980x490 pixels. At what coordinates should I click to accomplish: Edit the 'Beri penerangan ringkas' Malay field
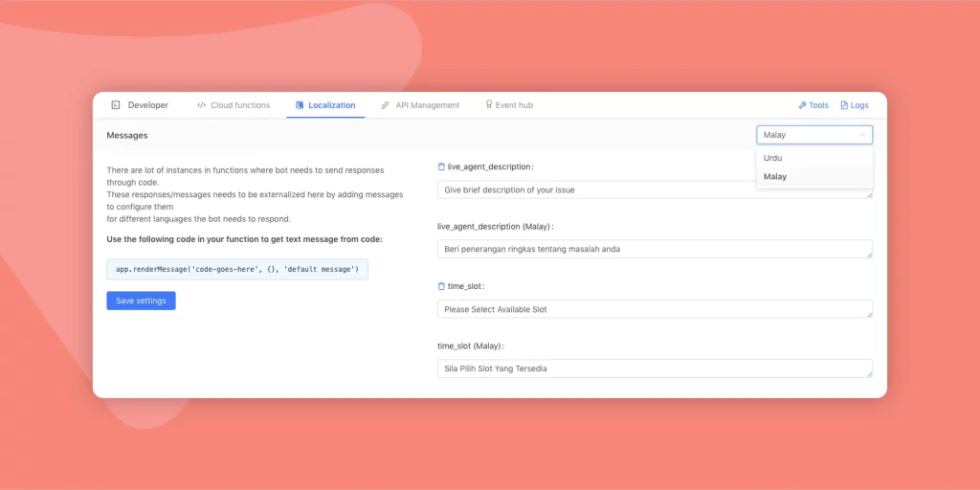pos(655,249)
